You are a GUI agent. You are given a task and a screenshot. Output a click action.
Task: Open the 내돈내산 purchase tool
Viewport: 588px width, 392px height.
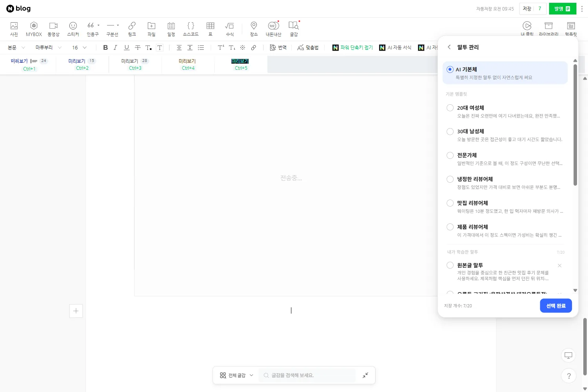[x=273, y=29]
